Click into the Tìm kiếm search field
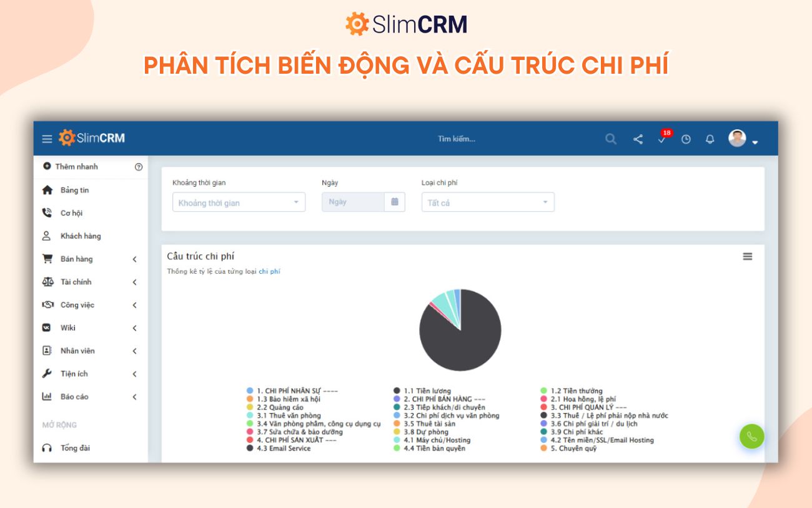Viewport: 812px width, 508px height. point(457,139)
